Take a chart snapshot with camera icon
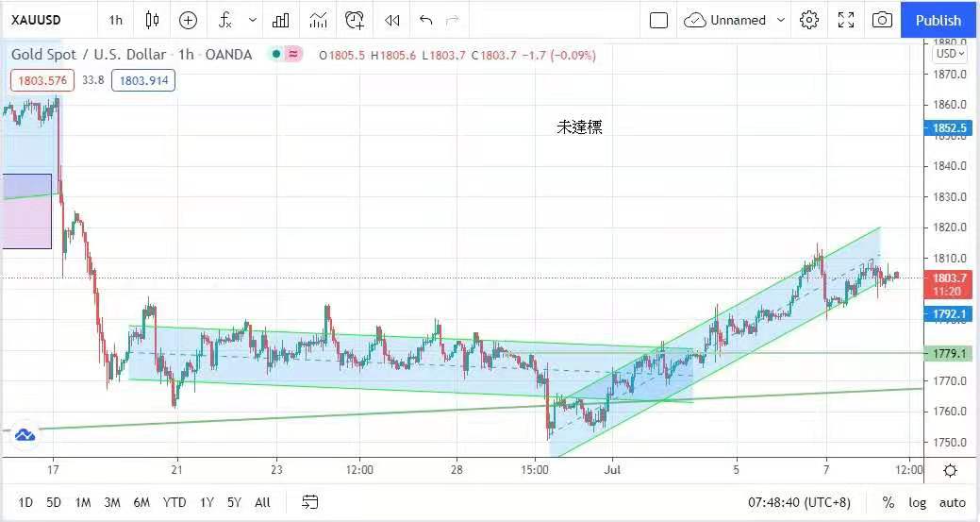 click(882, 20)
